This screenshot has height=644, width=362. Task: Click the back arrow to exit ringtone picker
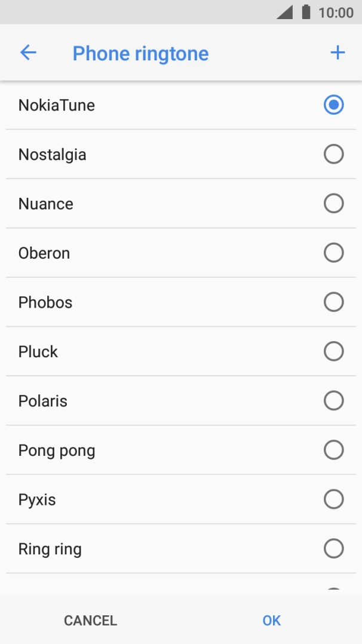(x=27, y=53)
